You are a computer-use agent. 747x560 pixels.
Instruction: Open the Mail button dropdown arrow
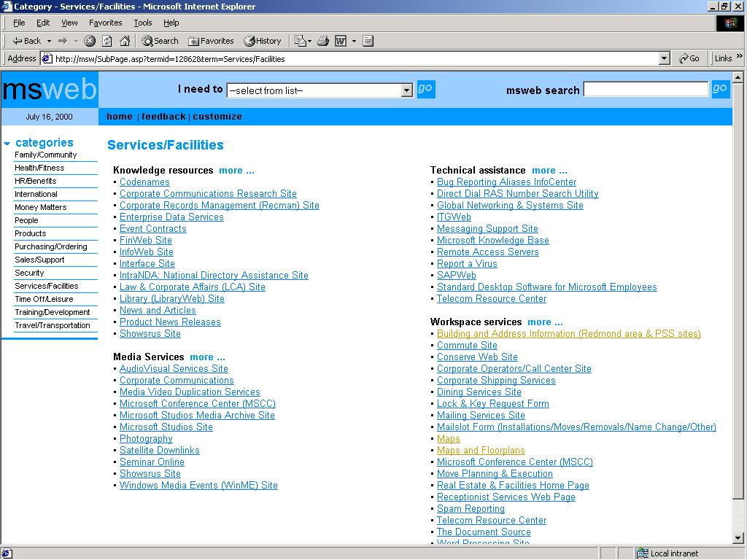pos(309,42)
